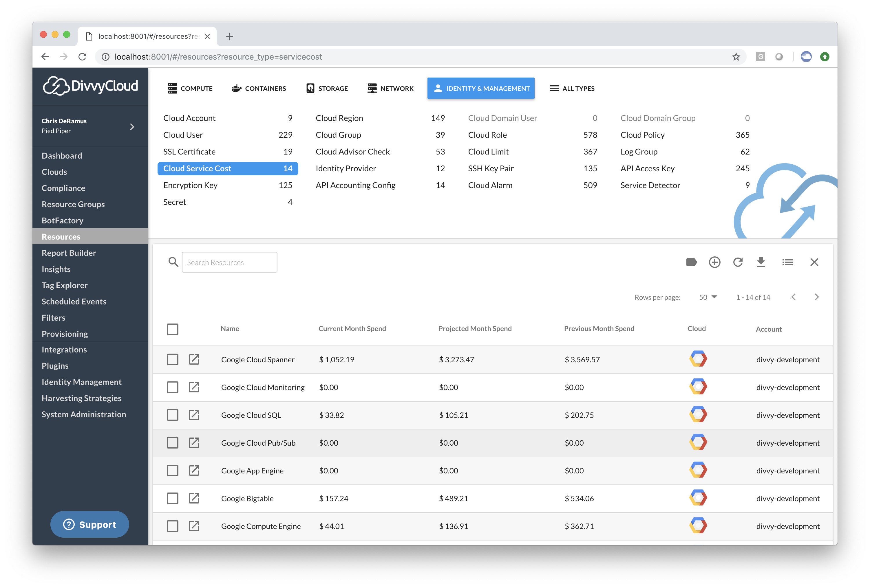This screenshot has width=870, height=588.
Task: Check the Google Cloud Spanner row checkbox
Action: [x=172, y=359]
